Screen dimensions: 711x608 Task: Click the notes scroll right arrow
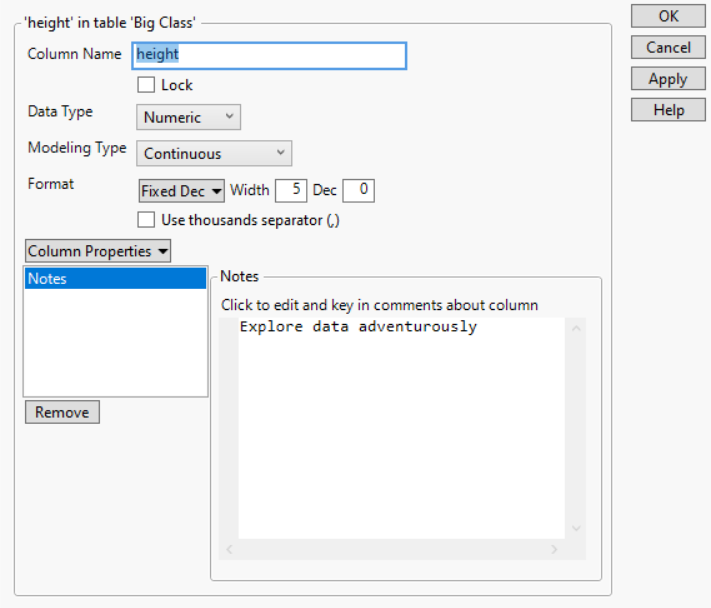(554, 550)
